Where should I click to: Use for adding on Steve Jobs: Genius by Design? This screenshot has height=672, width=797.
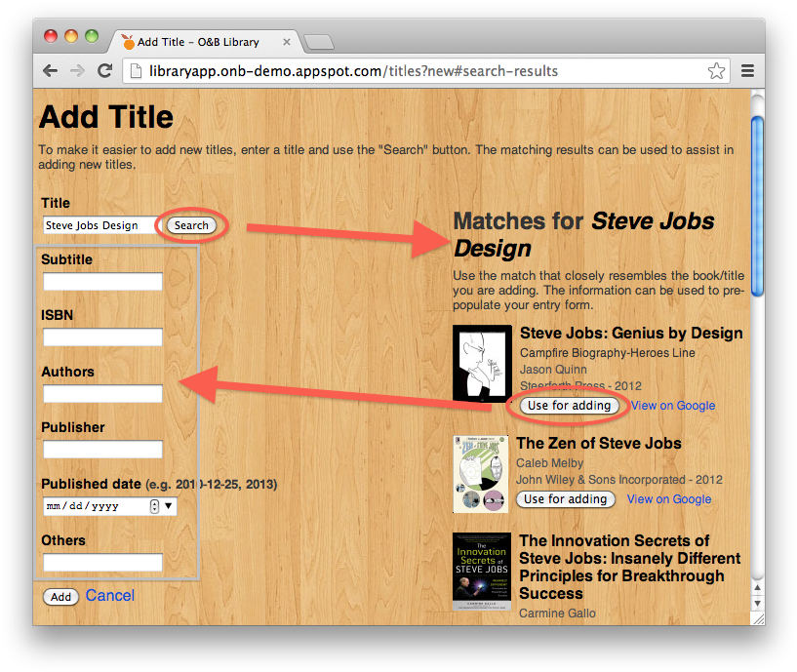(569, 405)
